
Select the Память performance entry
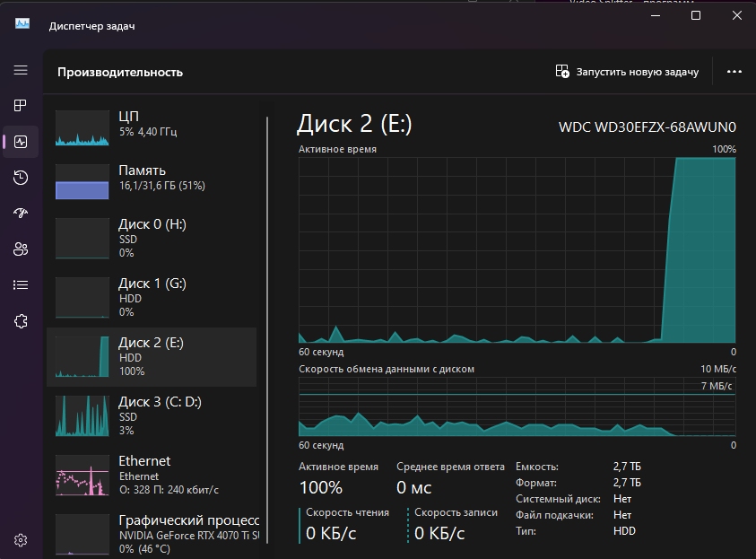[152, 182]
